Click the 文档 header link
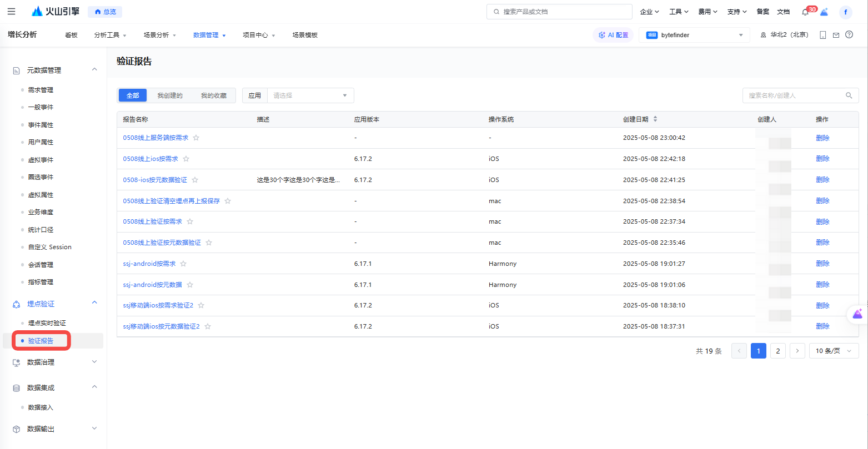 [783, 12]
